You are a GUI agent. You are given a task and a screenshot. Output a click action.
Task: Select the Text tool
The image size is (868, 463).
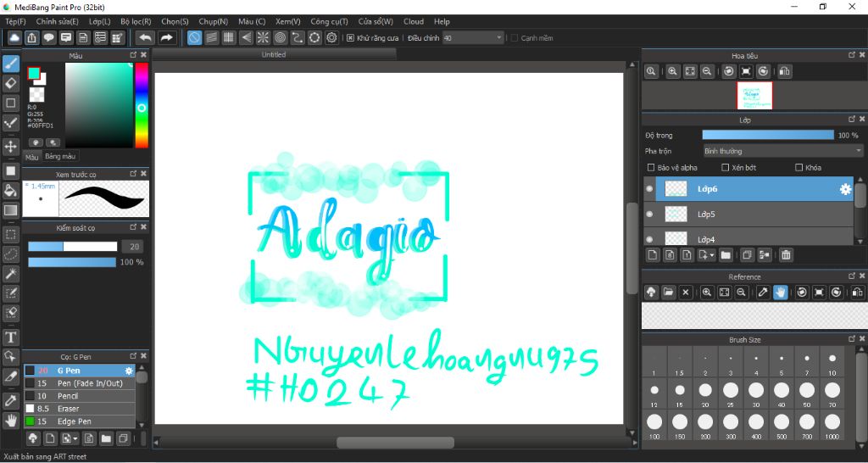(11, 337)
